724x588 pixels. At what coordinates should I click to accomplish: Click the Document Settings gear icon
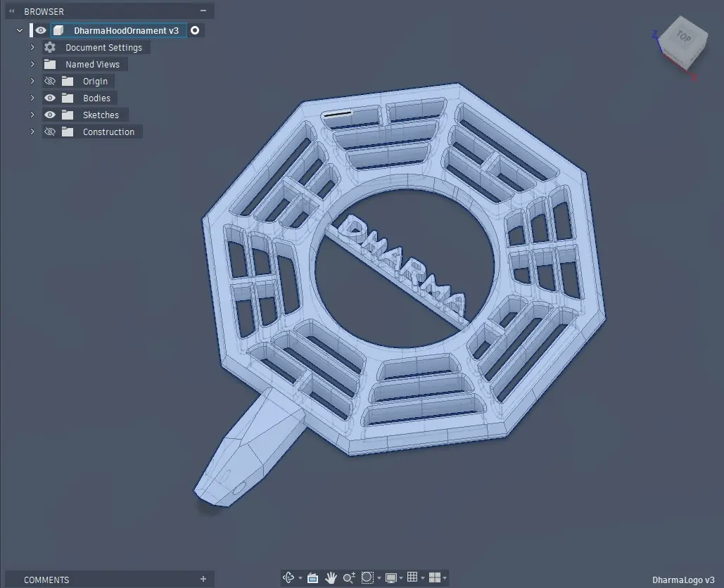point(50,47)
